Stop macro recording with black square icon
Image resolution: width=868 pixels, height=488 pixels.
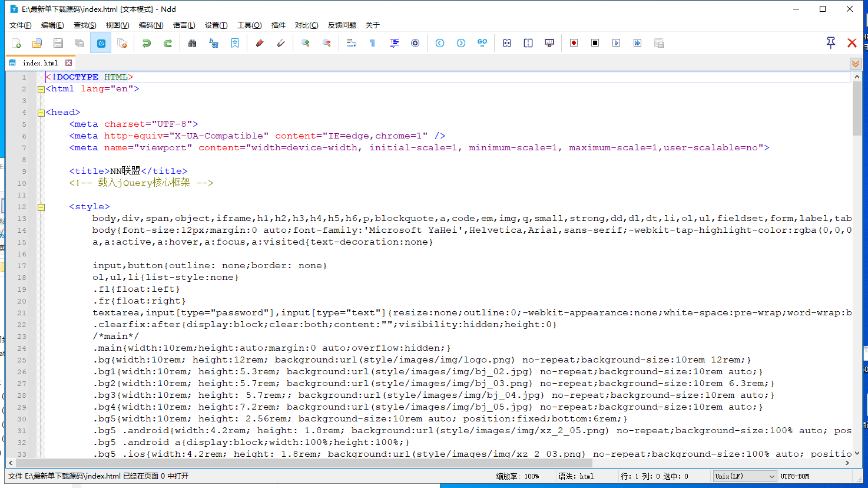[595, 43]
